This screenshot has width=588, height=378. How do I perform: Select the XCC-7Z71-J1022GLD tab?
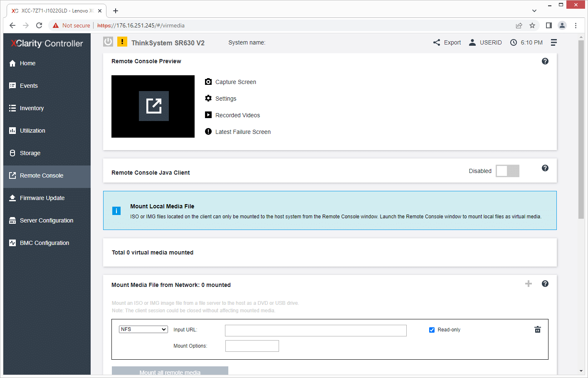click(x=57, y=11)
